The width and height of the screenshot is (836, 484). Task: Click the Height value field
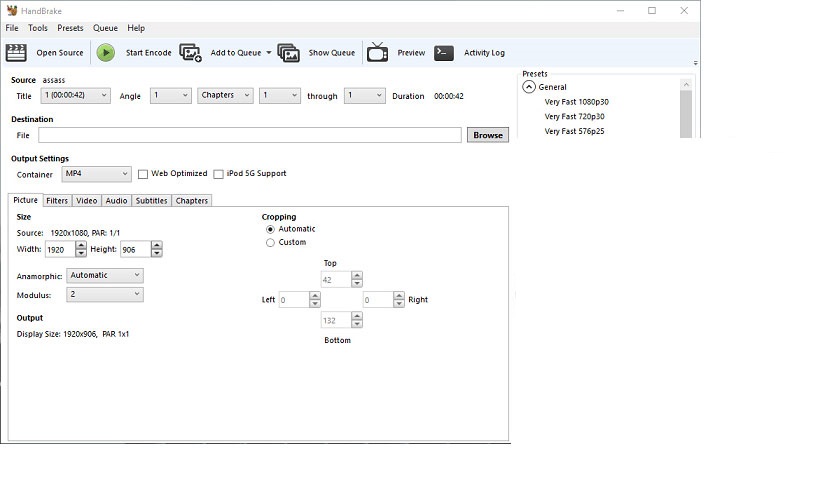(135, 249)
